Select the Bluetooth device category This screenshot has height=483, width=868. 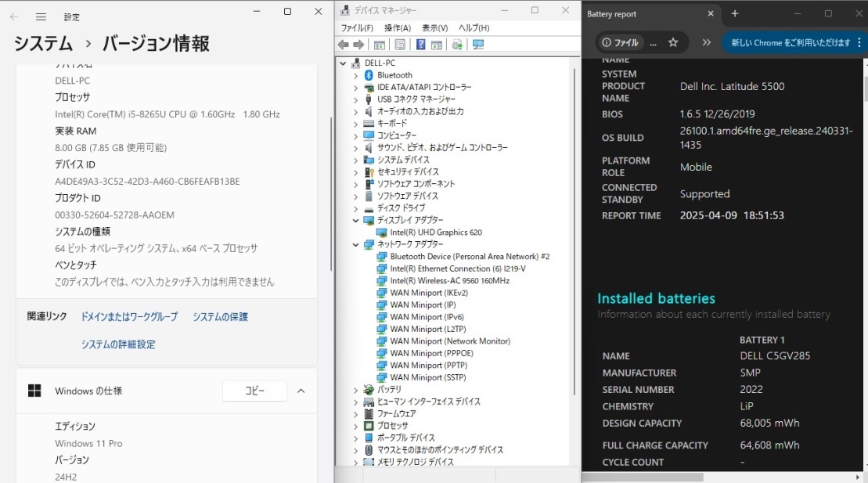coord(394,75)
